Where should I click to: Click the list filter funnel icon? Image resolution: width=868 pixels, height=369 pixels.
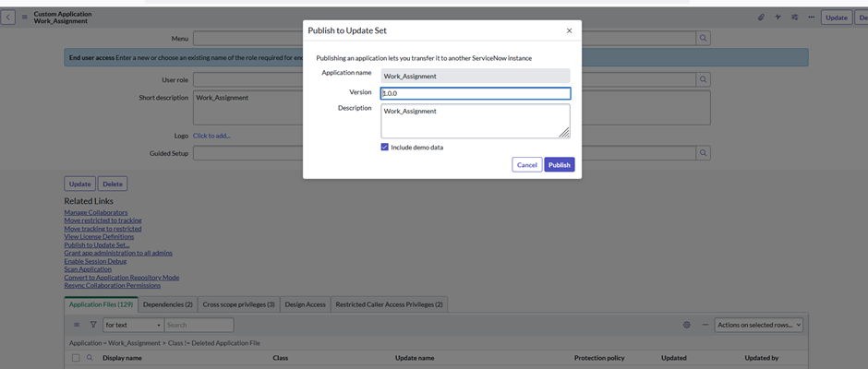(x=93, y=325)
